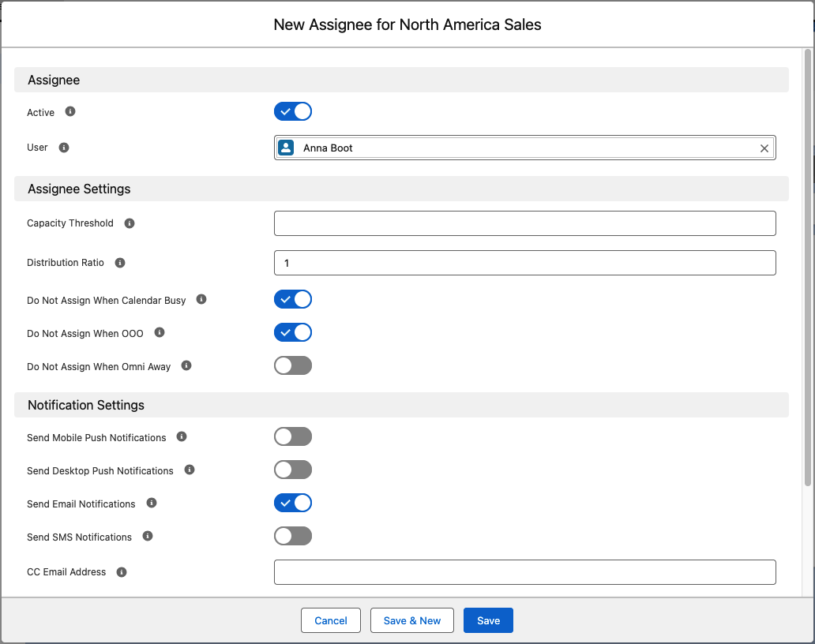Click the Distribution Ratio input field
Image resolution: width=815 pixels, height=644 pixels.
click(525, 263)
